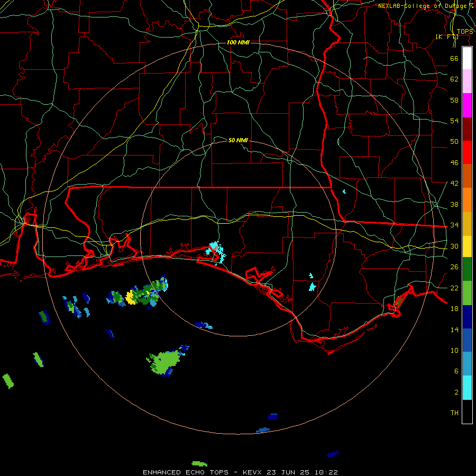Pick the dark orange legend swatch

click(x=467, y=176)
